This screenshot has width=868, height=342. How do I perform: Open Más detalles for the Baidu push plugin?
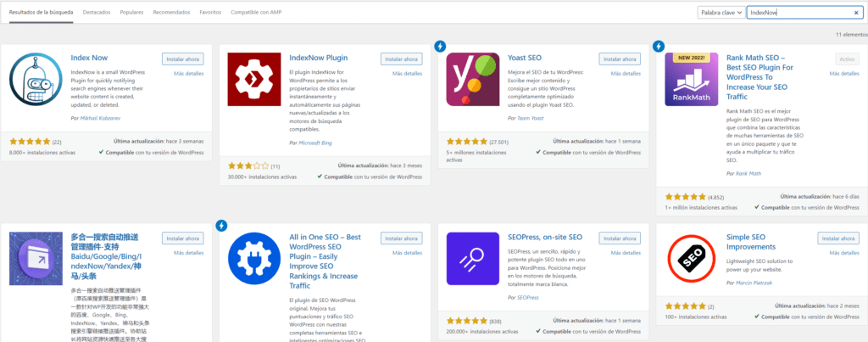point(189,253)
